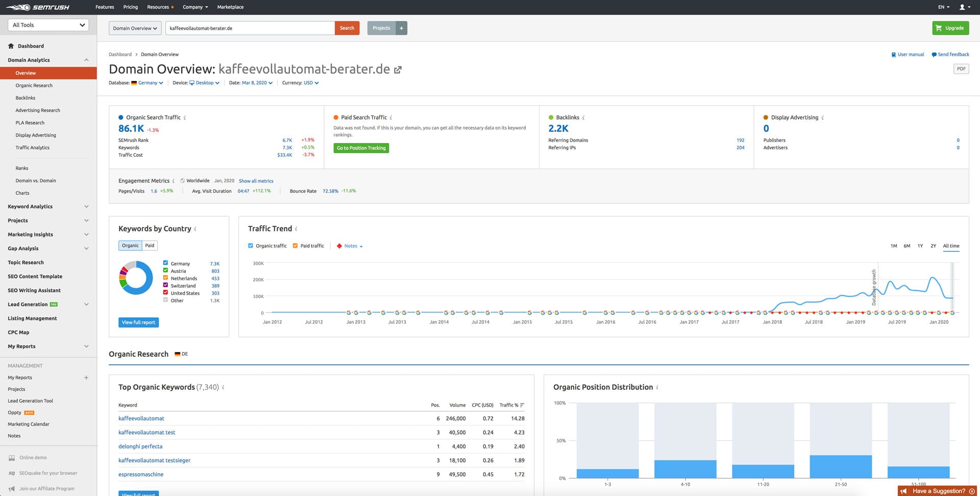Click the SEOquake SQ icon
This screenshot has height=496, width=980.
coord(12,473)
